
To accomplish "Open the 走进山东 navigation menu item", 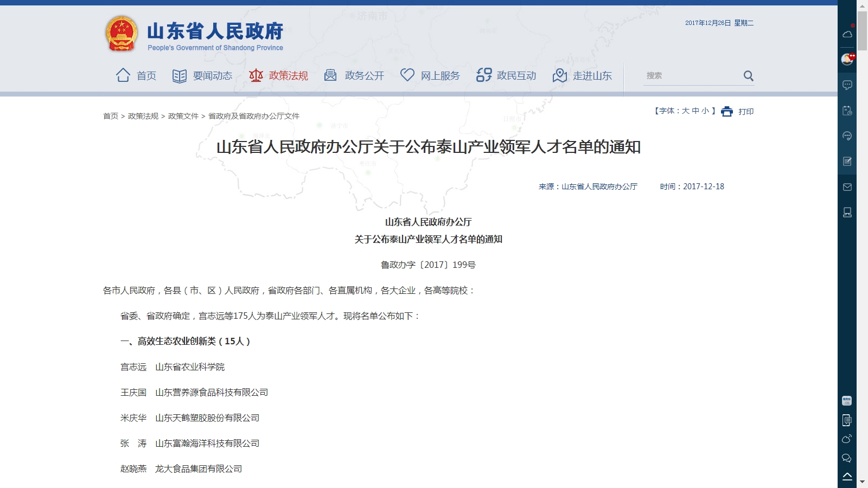I will (x=592, y=76).
